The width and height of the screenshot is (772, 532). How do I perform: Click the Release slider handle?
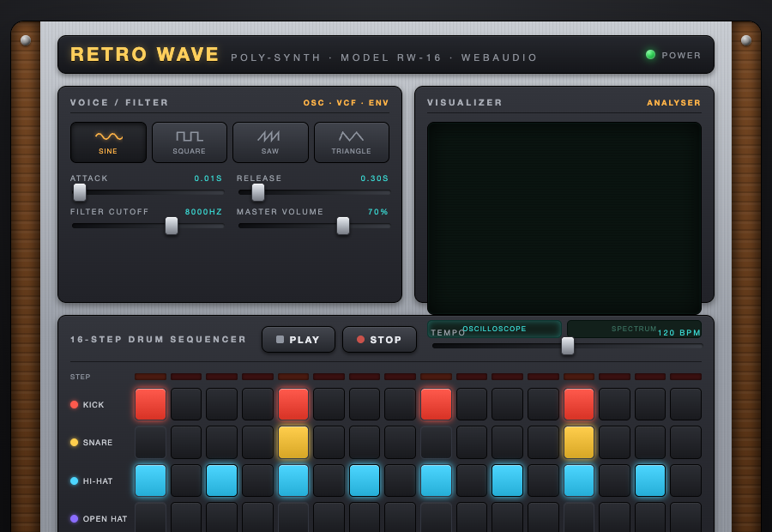[258, 192]
